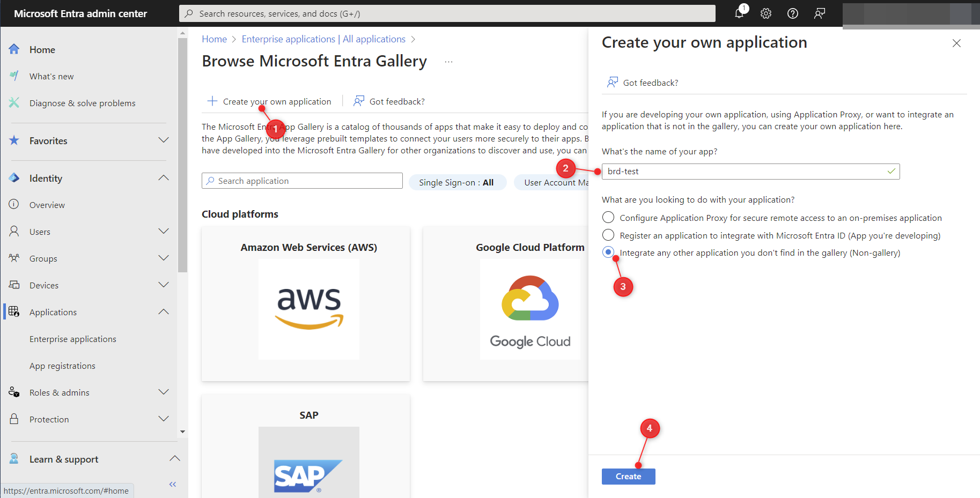Image resolution: width=980 pixels, height=498 pixels.
Task: Expand the Users submenu chevron
Action: pos(164,231)
